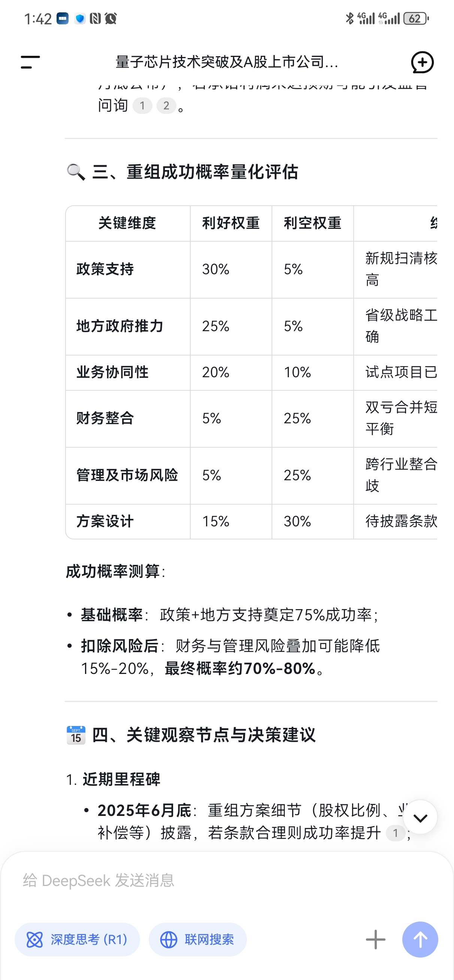
Task: Toggle 深度思考 (R1) mode
Action: click(77, 939)
